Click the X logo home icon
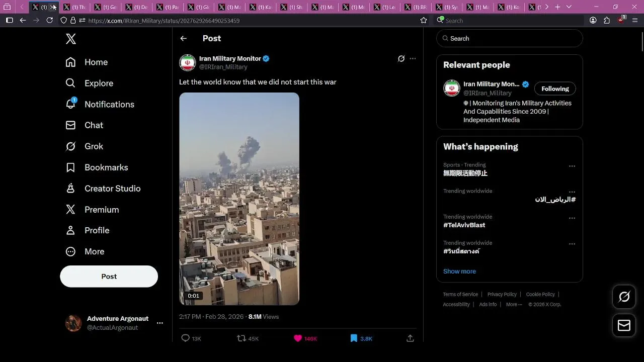This screenshot has width=644, height=362. (71, 39)
